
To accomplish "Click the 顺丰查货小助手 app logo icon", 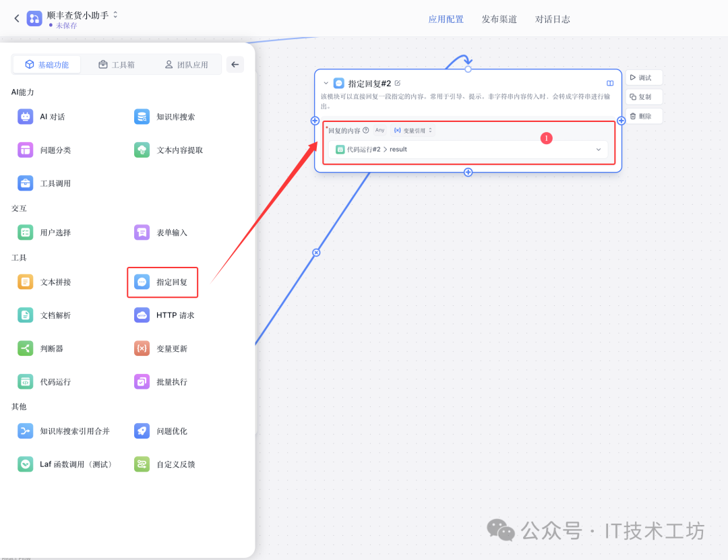I will [x=34, y=19].
